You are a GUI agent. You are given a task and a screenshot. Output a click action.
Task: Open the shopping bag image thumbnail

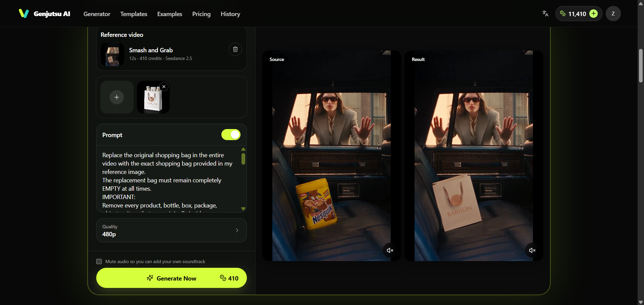pos(153,97)
